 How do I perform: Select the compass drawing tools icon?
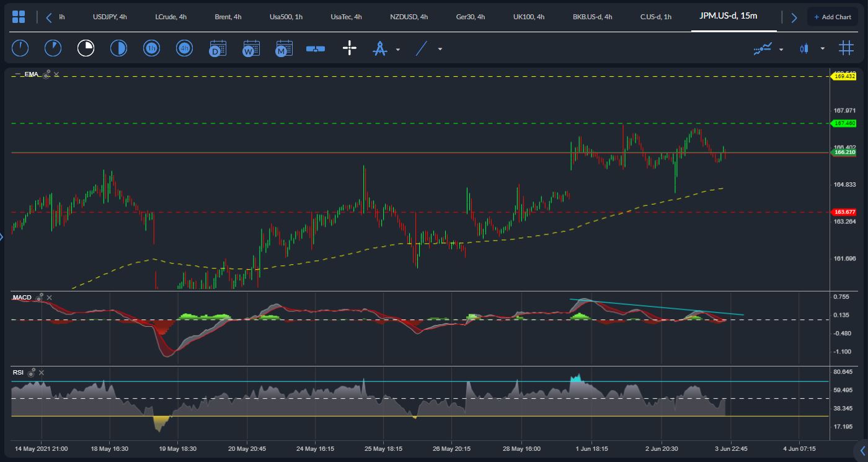tap(380, 48)
